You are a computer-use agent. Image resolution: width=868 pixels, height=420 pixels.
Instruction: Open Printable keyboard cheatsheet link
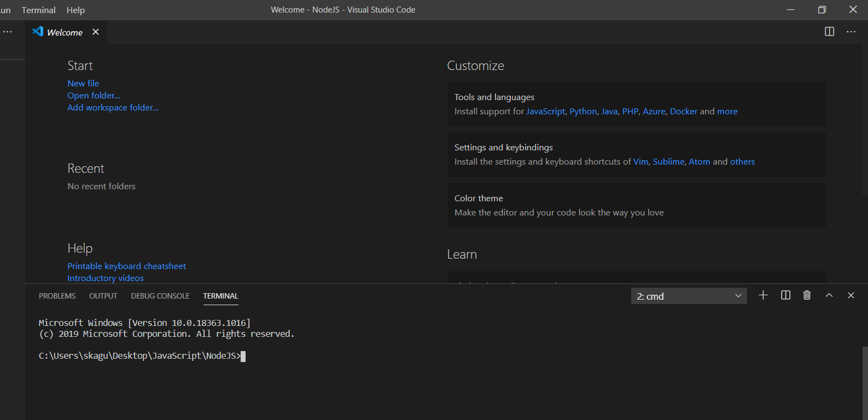pos(126,266)
